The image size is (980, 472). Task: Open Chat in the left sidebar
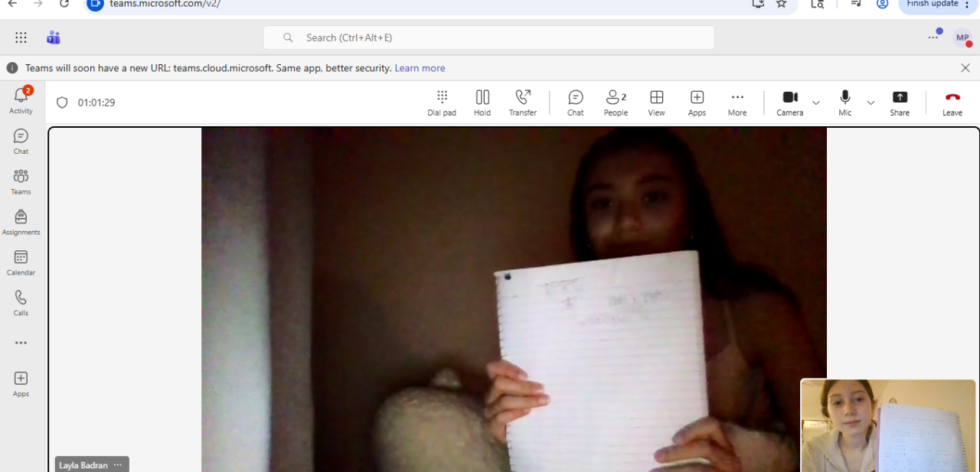[x=21, y=141]
